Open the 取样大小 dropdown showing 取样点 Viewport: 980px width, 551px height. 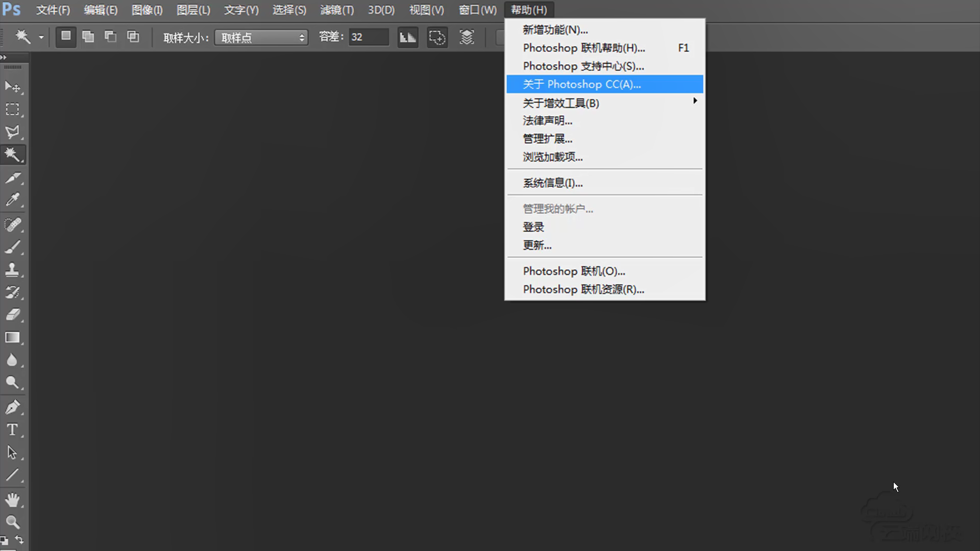[x=261, y=37]
